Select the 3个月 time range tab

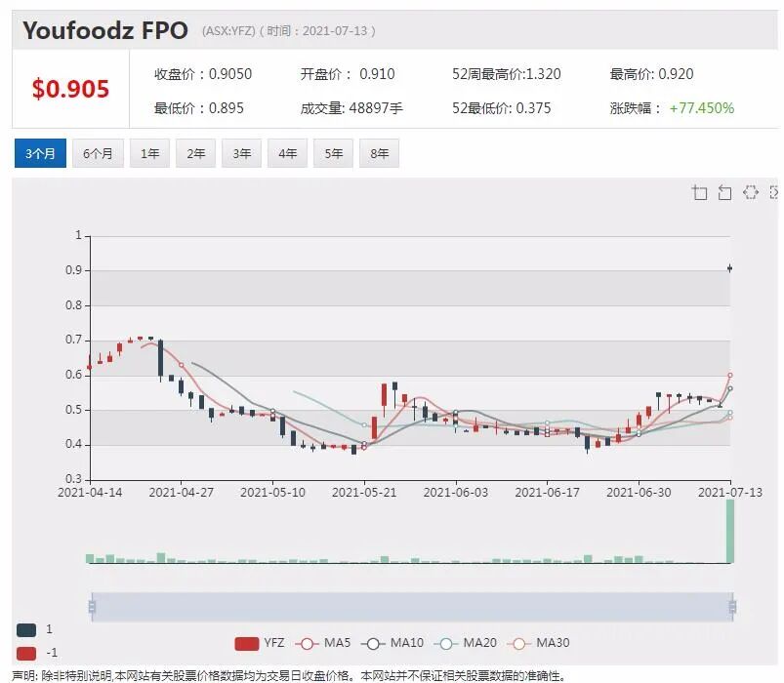[x=40, y=153]
